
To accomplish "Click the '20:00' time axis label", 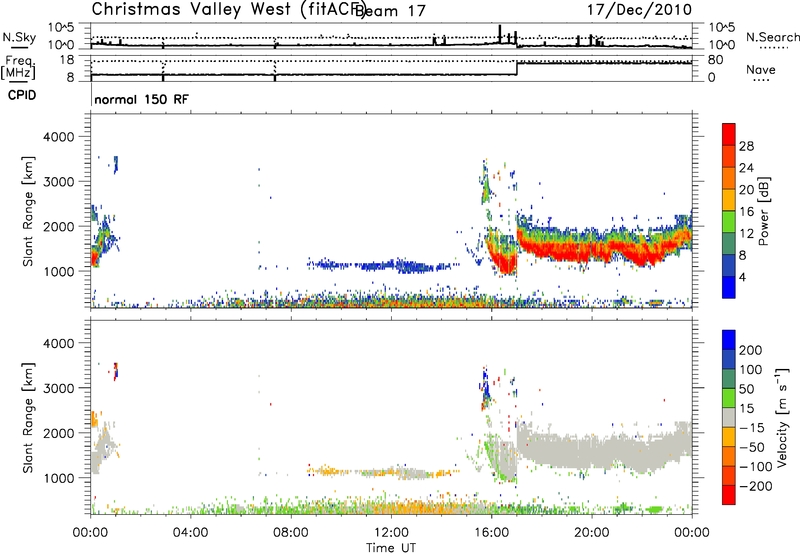I will pos(591,533).
